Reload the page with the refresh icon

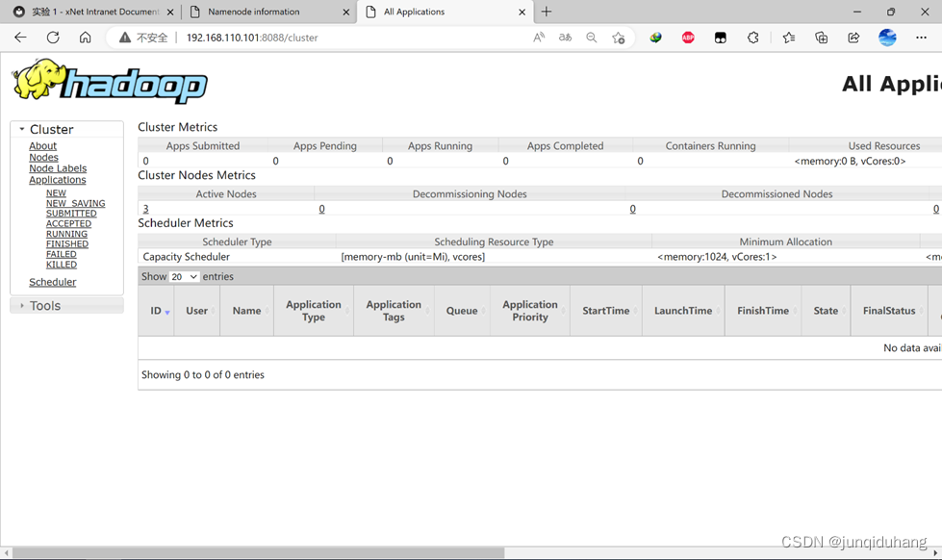[53, 38]
